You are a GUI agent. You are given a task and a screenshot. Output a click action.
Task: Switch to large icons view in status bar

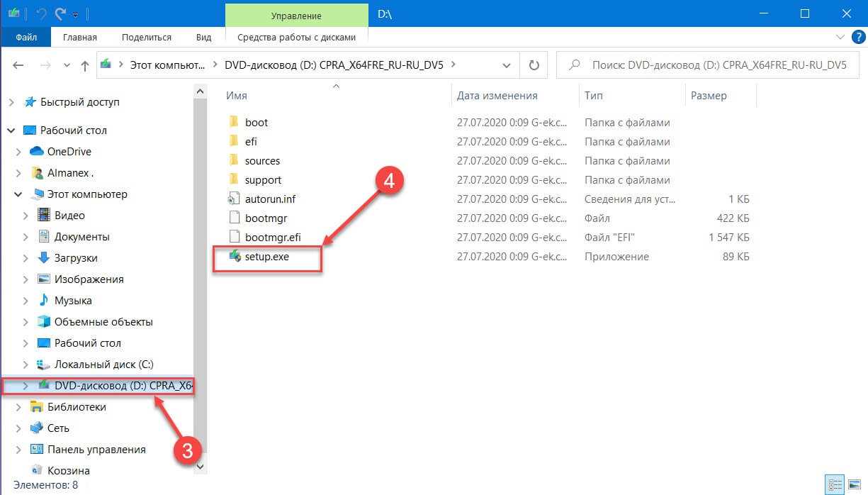pyautogui.click(x=855, y=485)
